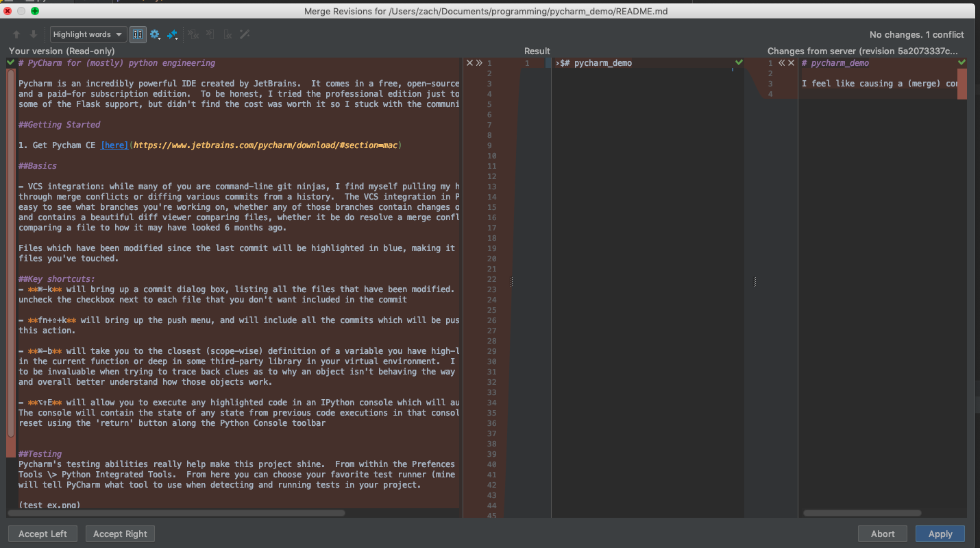Screen dimensions: 980x548
Task: Click '# PyCharm for (mostly) python engineering' heading
Action: click(117, 63)
